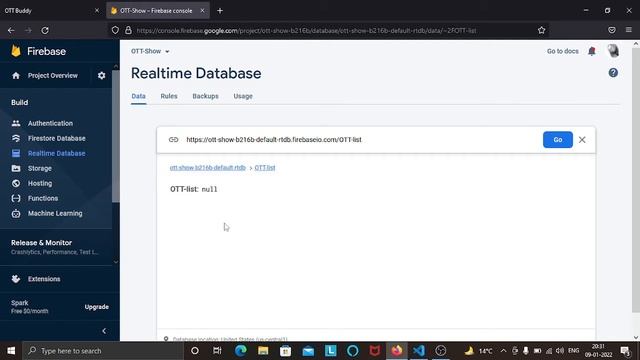Open project settings gear icon
The width and height of the screenshot is (640, 360).
[x=101, y=76]
